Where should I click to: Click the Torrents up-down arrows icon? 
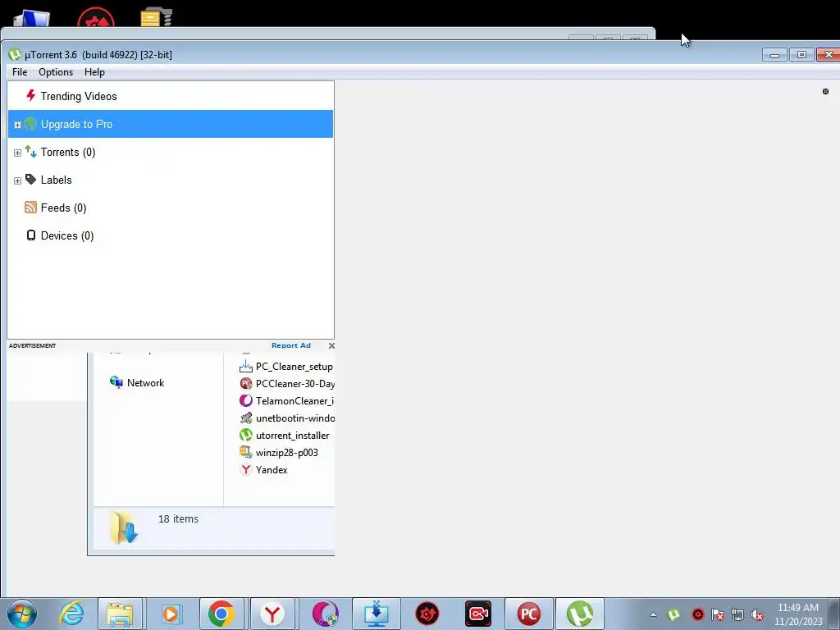[x=30, y=152]
